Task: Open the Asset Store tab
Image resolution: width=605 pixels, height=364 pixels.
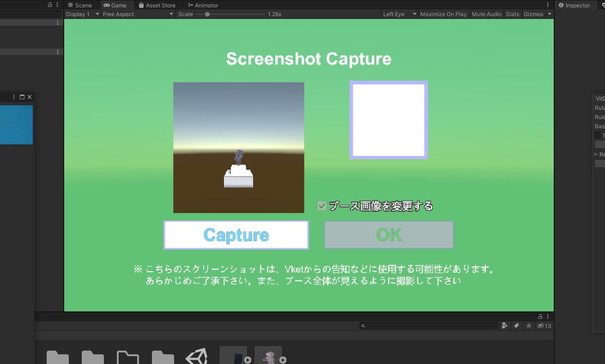Action: coord(157,5)
